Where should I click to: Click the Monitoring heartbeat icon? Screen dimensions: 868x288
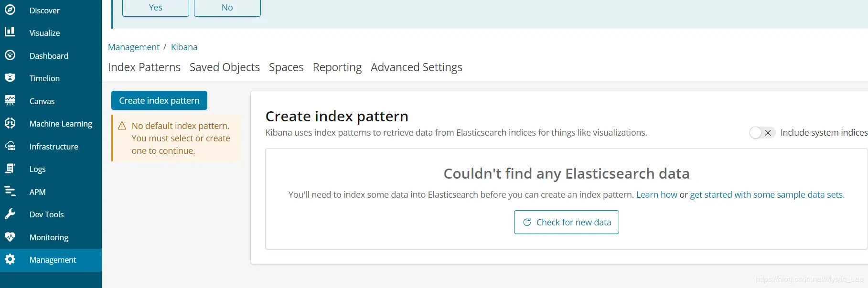click(x=10, y=237)
